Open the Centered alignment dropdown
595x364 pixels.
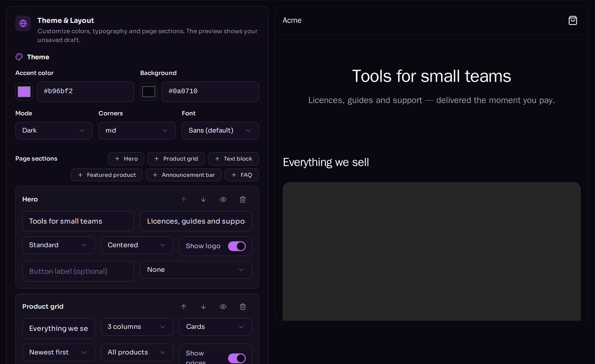[137, 245]
